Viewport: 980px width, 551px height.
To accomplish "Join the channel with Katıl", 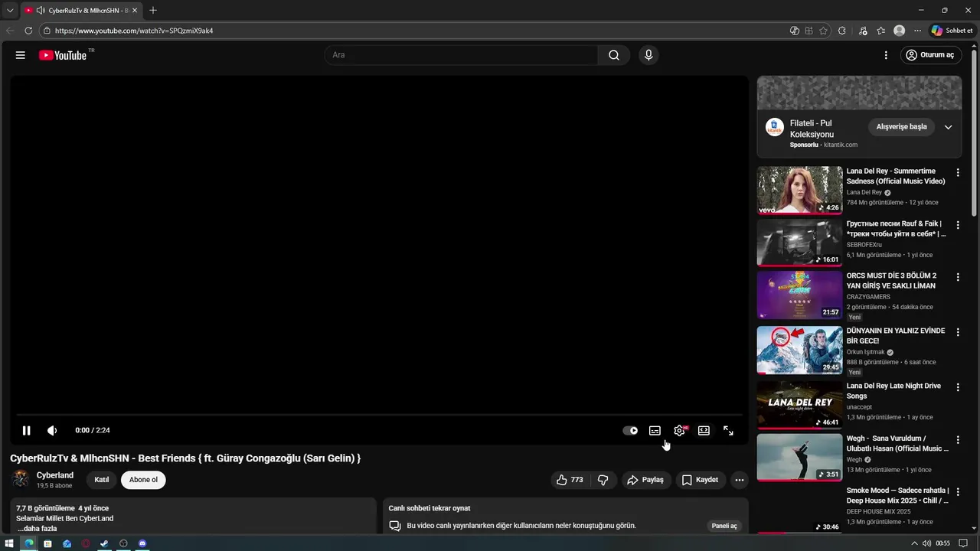I will pos(101,480).
